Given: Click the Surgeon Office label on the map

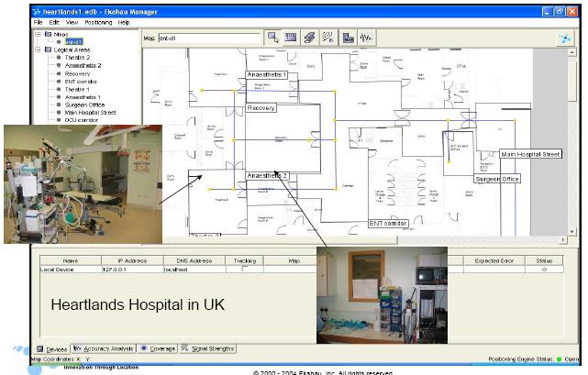Looking at the screenshot, I should tap(497, 180).
